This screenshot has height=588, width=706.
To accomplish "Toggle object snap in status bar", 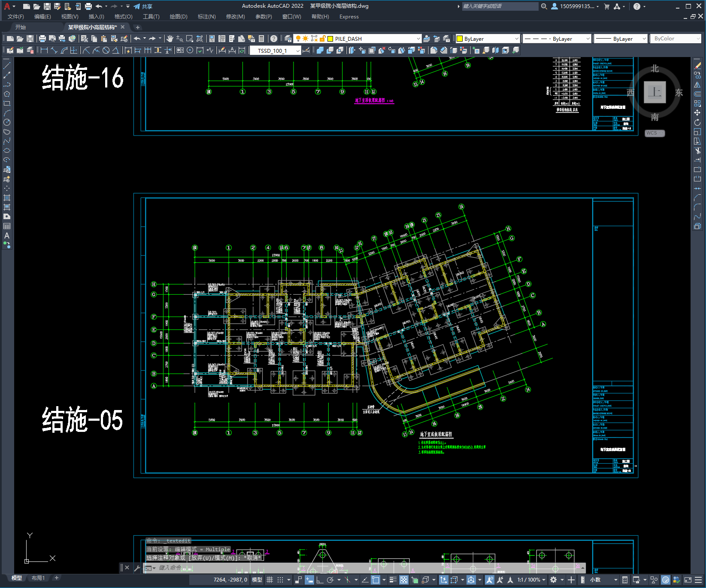I will tap(376, 580).
